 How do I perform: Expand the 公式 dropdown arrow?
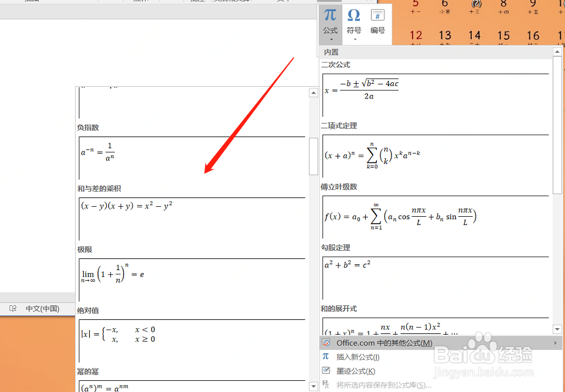click(x=331, y=39)
